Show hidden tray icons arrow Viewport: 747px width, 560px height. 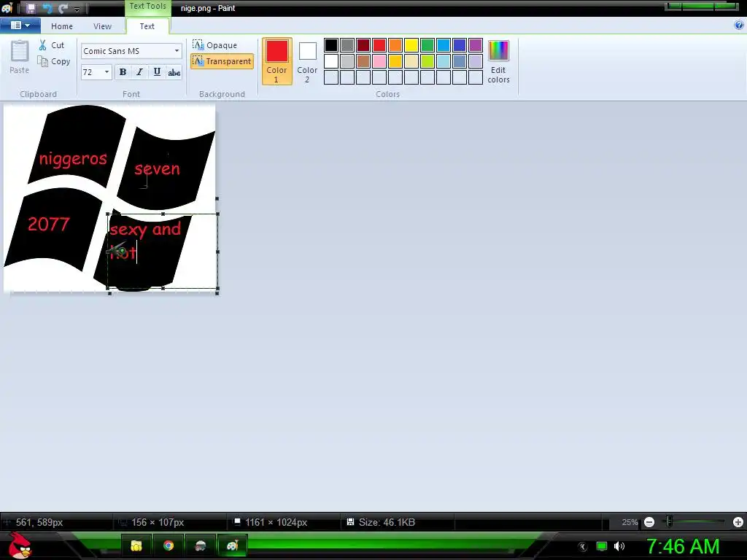pyautogui.click(x=583, y=547)
